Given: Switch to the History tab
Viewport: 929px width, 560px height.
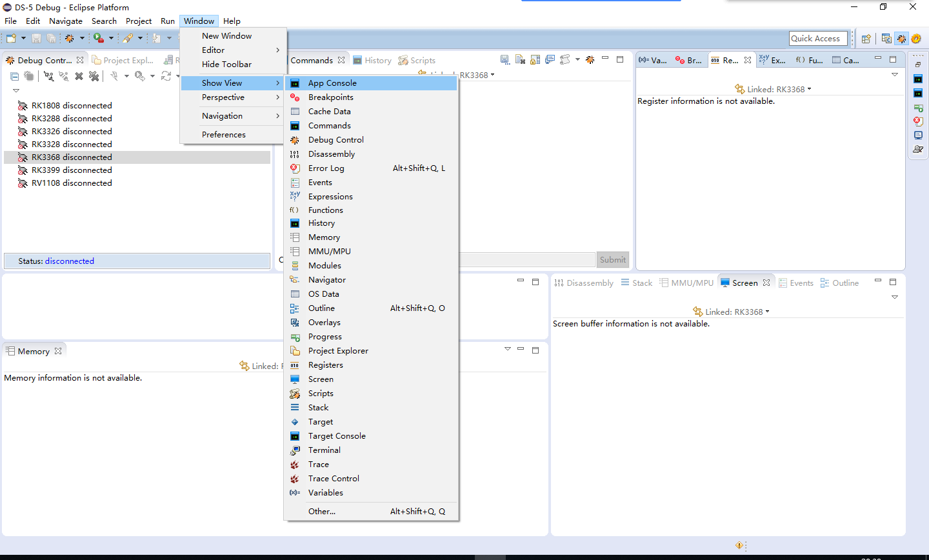Looking at the screenshot, I should click(372, 61).
